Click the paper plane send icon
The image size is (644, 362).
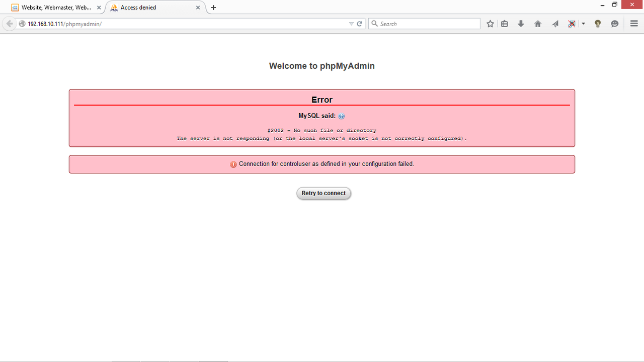[x=555, y=24]
